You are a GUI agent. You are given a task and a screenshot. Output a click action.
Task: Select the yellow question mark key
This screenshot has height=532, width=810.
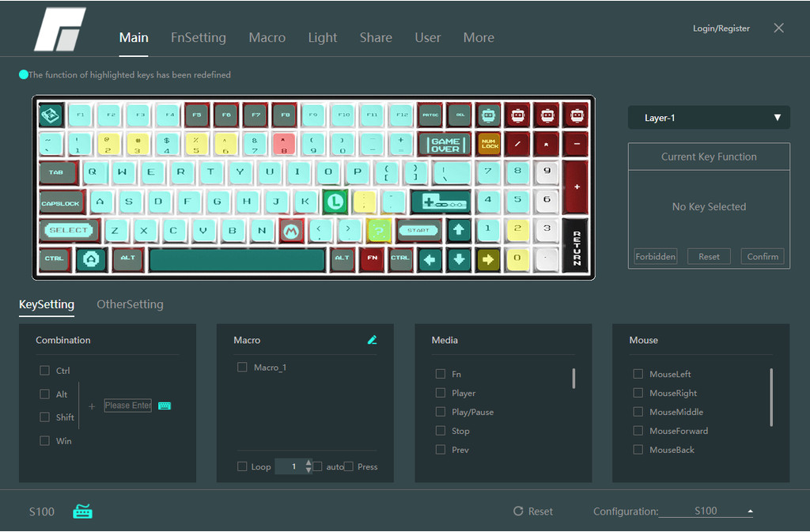(x=379, y=231)
